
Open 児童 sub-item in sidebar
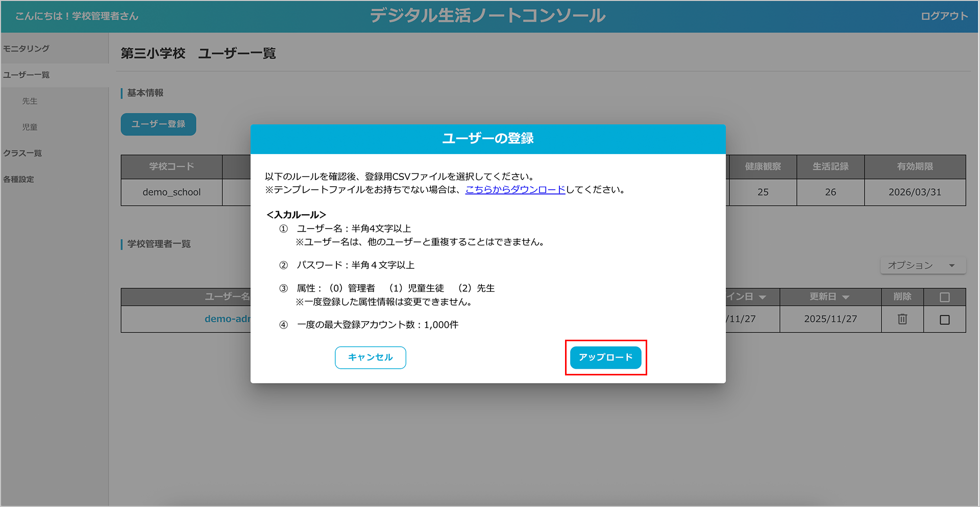[30, 127]
